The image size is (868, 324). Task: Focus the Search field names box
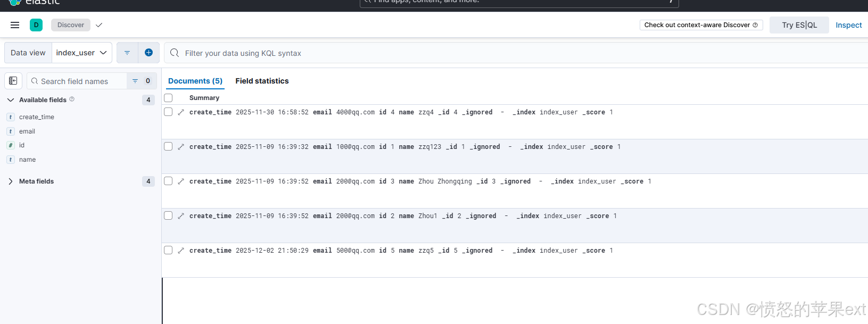pos(77,81)
